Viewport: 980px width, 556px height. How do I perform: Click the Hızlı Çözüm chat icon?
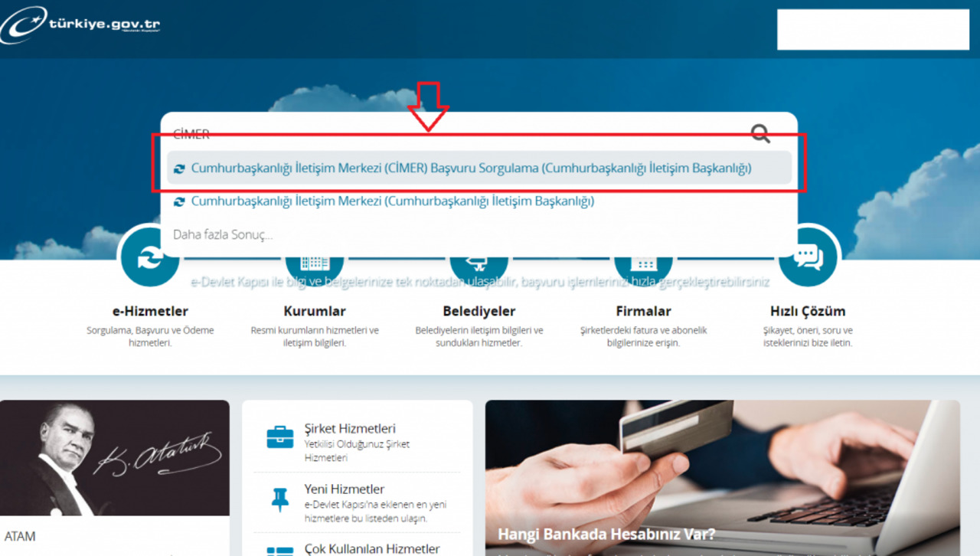[808, 257]
